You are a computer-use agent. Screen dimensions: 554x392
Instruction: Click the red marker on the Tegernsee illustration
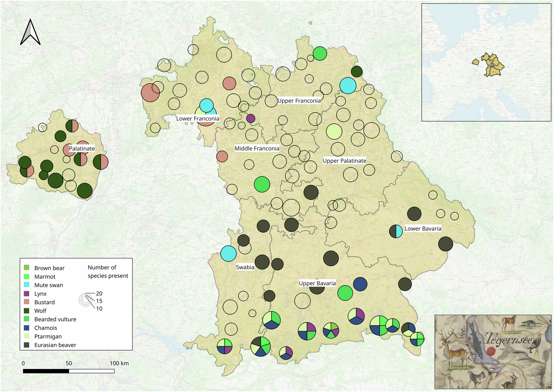491,351
